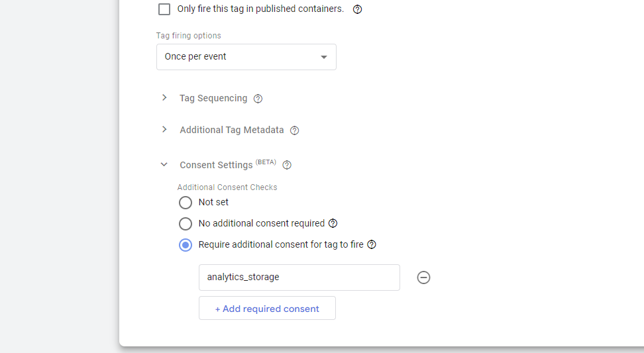Collapse the Consent Settings section chevron
Viewport: 644px width, 353px height.
click(x=164, y=165)
